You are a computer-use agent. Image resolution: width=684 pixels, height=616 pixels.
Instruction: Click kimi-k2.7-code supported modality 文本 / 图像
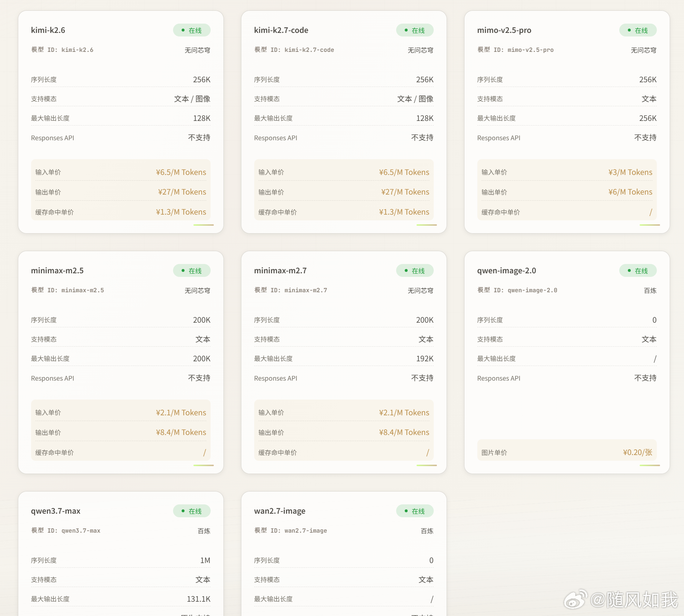(x=415, y=99)
